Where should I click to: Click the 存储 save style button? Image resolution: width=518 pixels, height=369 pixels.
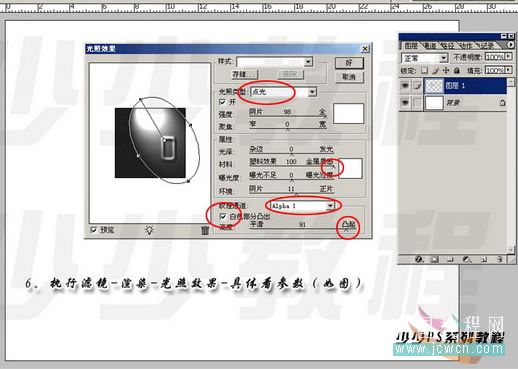point(245,74)
